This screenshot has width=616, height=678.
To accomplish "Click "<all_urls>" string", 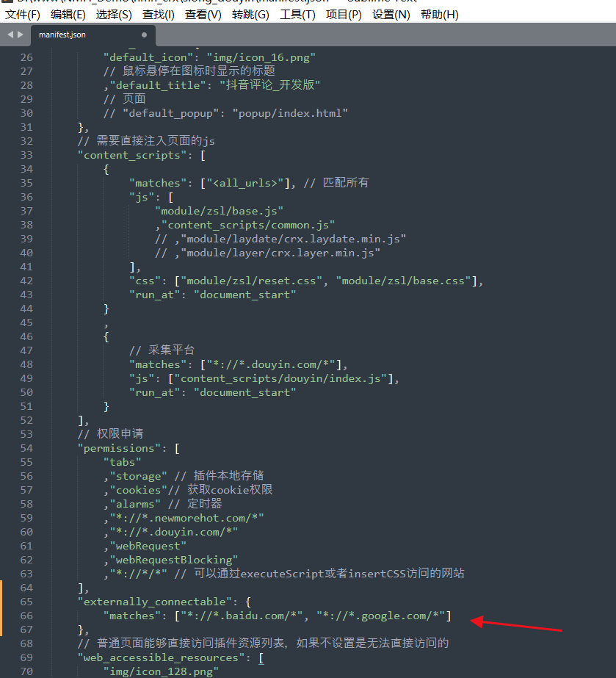I will click(245, 183).
